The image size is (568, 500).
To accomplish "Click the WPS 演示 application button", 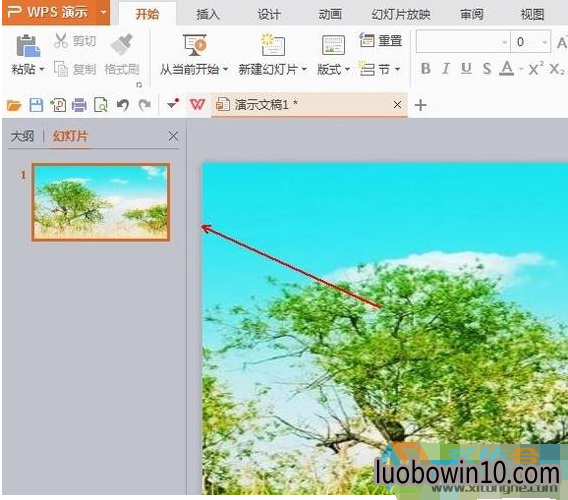I will tap(55, 13).
